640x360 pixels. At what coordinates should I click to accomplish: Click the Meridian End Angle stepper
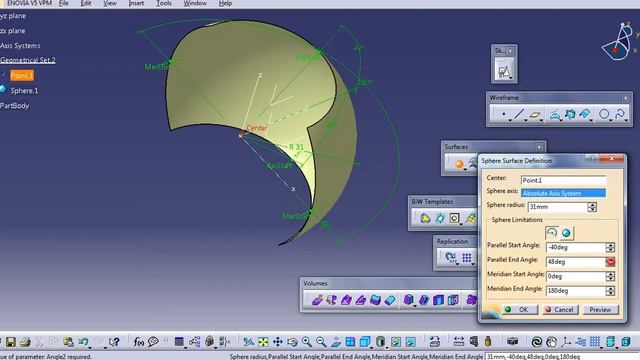(610, 291)
